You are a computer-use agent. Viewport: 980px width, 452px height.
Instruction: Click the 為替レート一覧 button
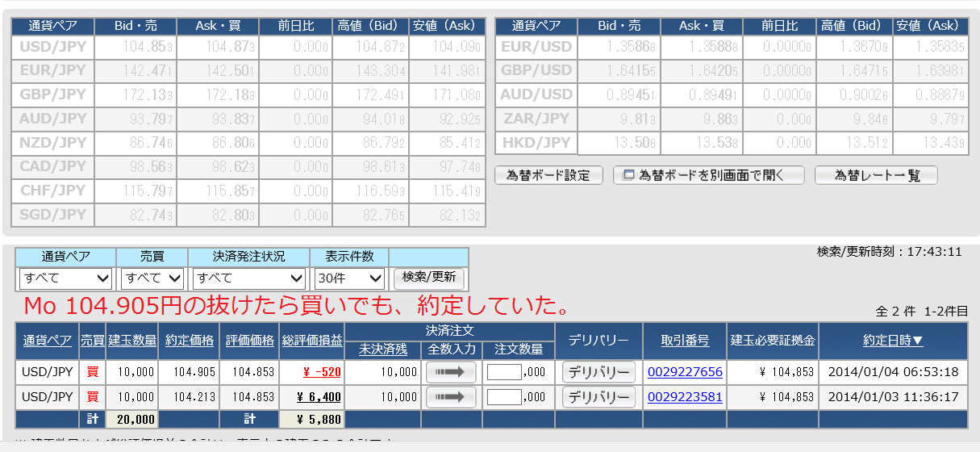click(x=876, y=175)
